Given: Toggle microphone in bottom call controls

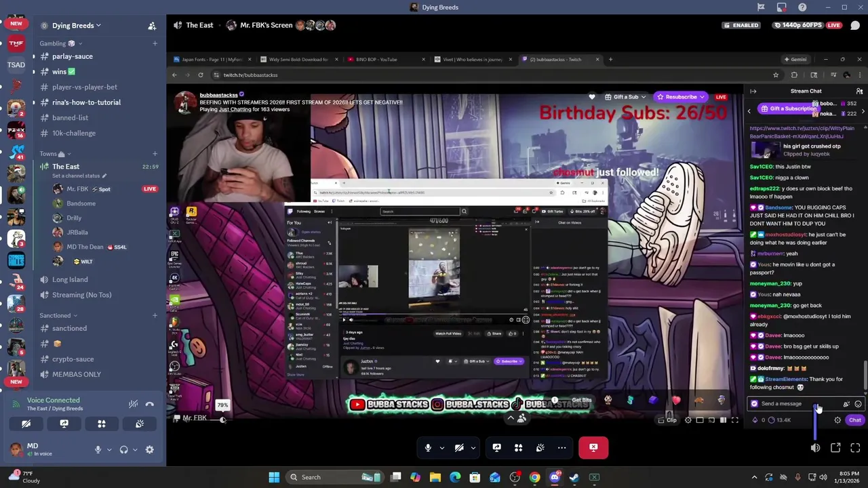Looking at the screenshot, I should (428, 447).
